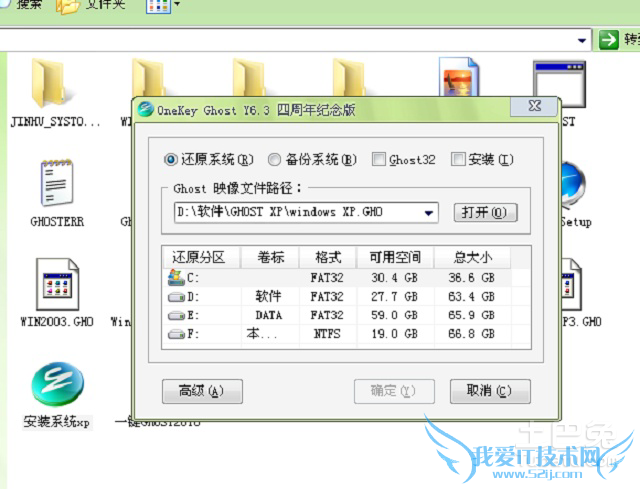Viewport: 640px width, 489px height.
Task: Click the 66.8 GB total size value
Action: (471, 334)
